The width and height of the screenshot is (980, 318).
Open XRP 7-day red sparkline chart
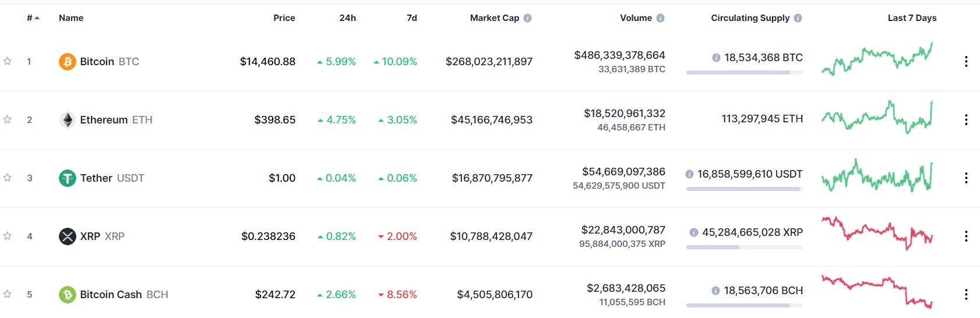[x=877, y=233]
